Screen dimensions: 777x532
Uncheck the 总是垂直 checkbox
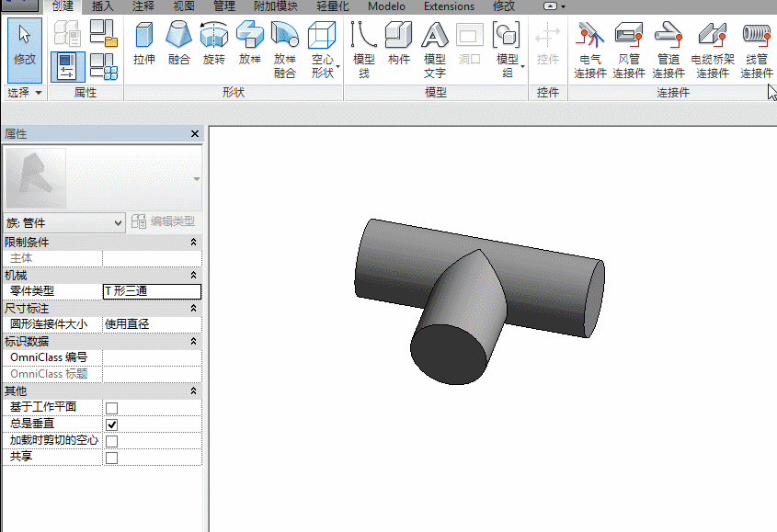112,424
